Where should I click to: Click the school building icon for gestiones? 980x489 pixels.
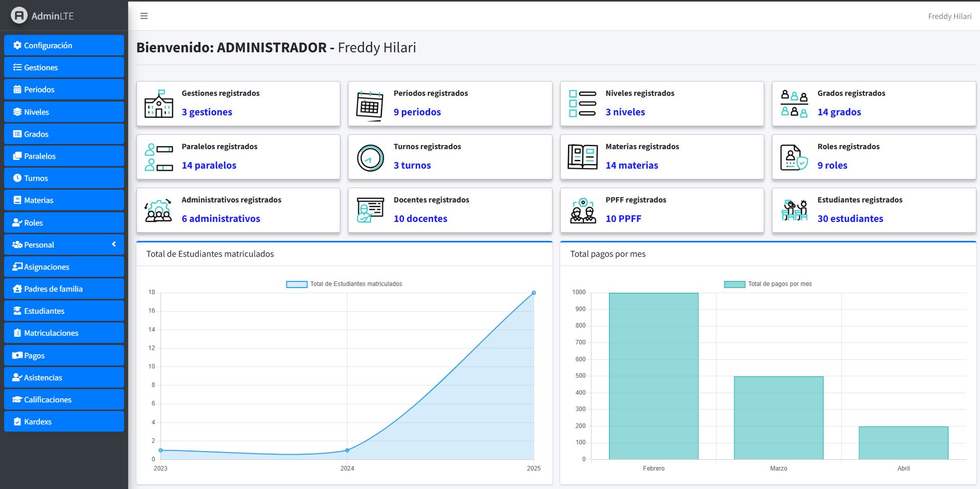pos(158,104)
